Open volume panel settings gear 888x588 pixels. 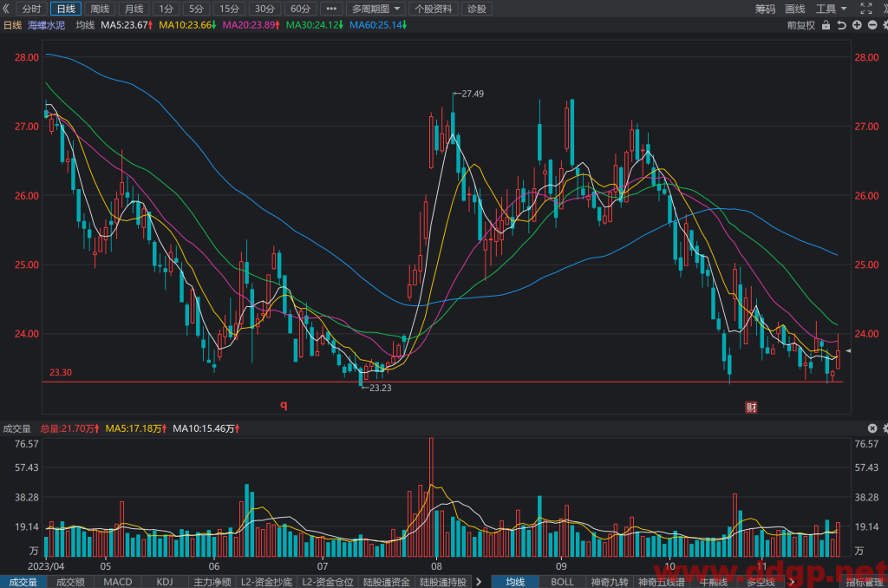(885, 428)
